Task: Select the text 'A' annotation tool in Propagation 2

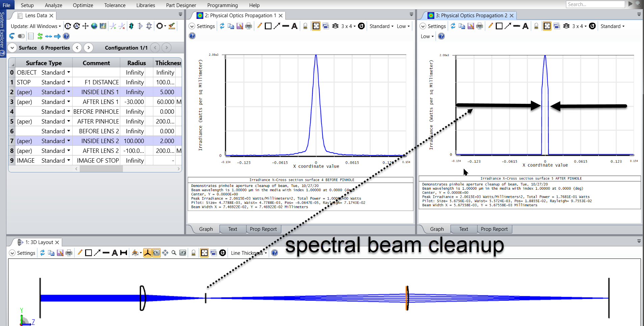Action: [x=525, y=26]
